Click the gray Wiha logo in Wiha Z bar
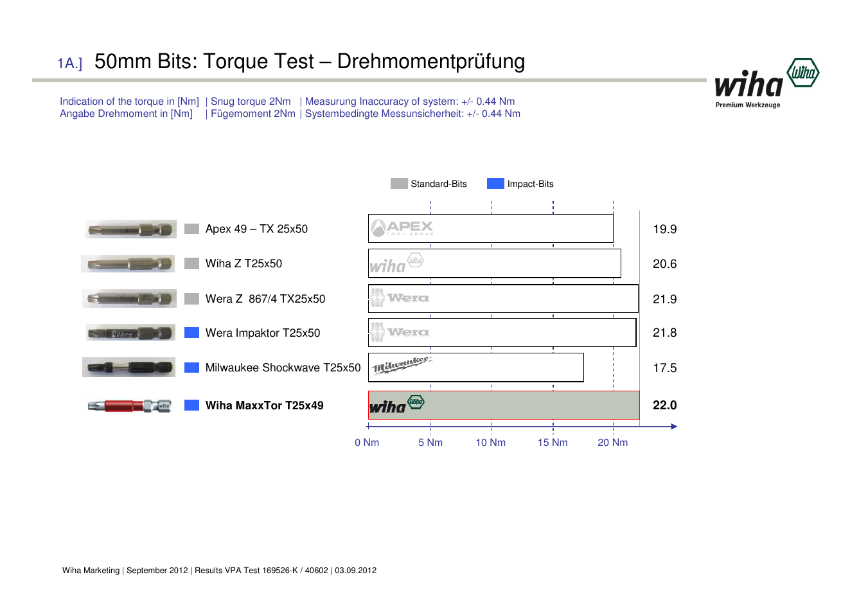Screen dimensions: 868x613 pos(396,263)
